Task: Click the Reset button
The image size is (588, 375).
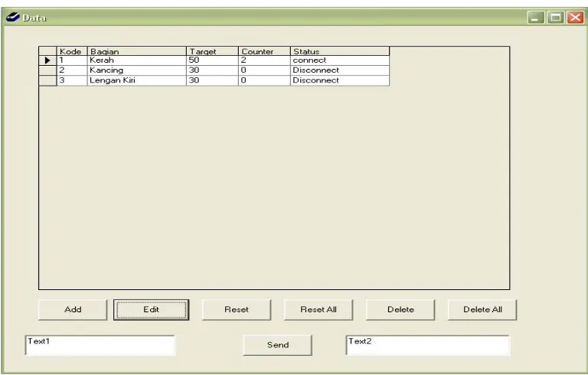Action: (237, 310)
